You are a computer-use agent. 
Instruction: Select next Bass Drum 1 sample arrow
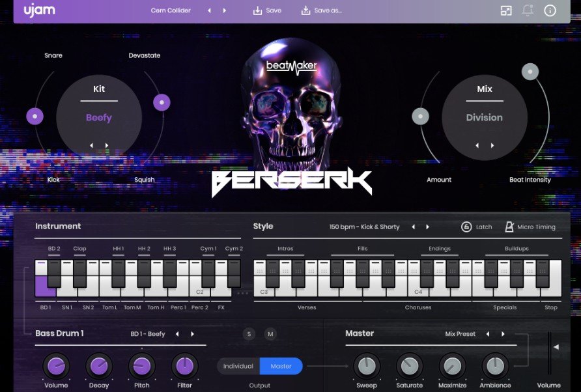[192, 334]
